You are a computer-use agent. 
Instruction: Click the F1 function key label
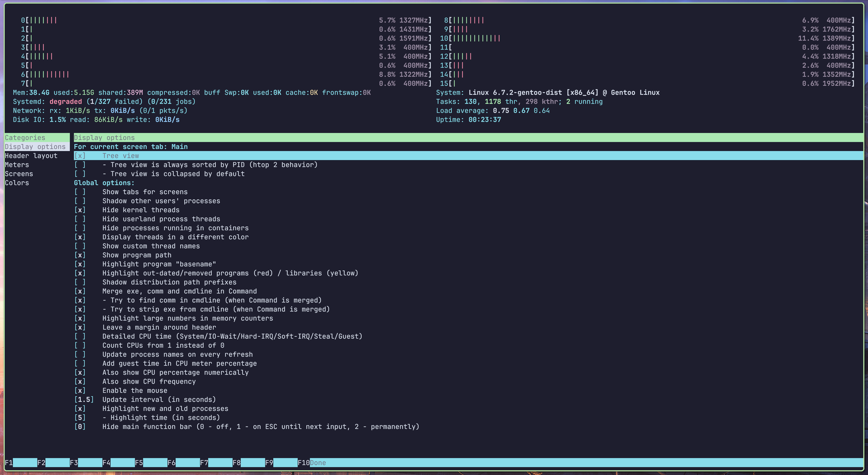tap(9, 463)
